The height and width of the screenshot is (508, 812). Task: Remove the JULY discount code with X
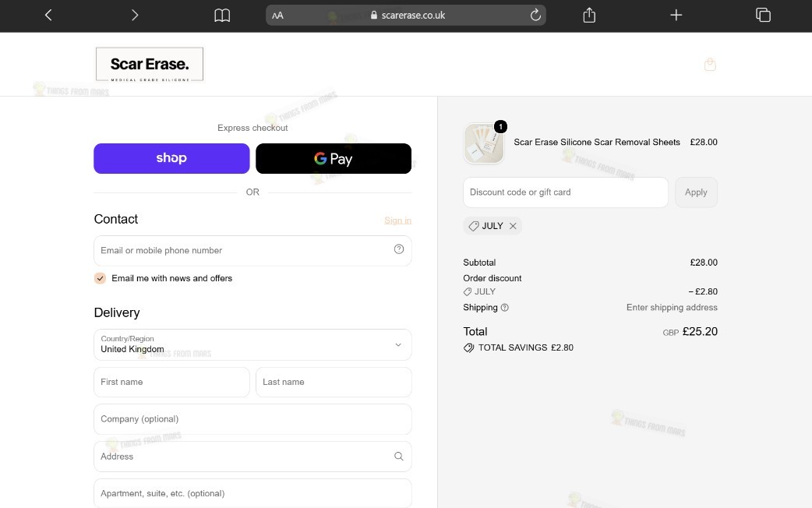point(513,226)
